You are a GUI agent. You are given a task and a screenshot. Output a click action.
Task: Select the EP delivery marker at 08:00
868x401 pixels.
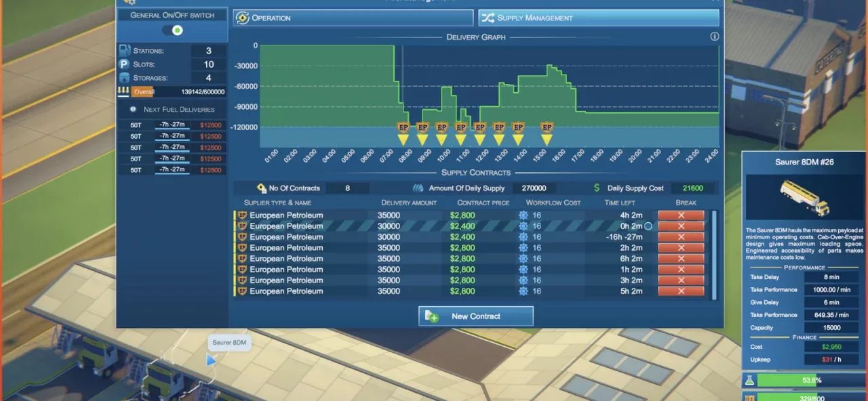pyautogui.click(x=403, y=134)
